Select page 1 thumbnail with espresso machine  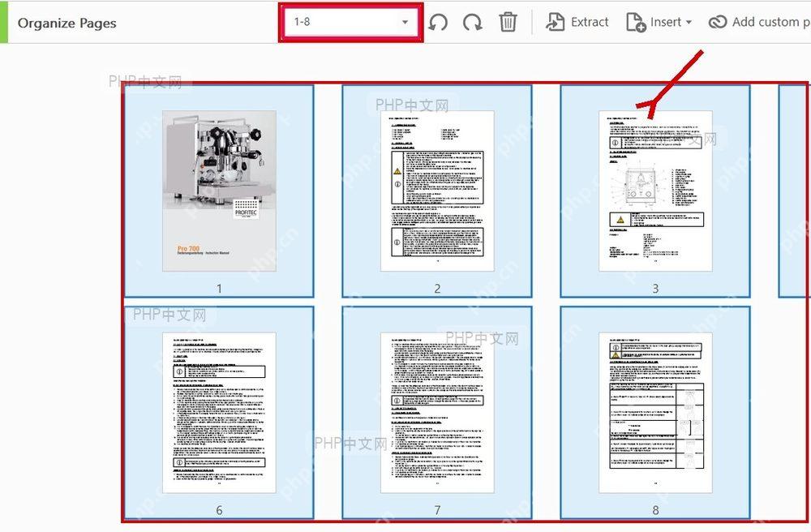tap(219, 191)
